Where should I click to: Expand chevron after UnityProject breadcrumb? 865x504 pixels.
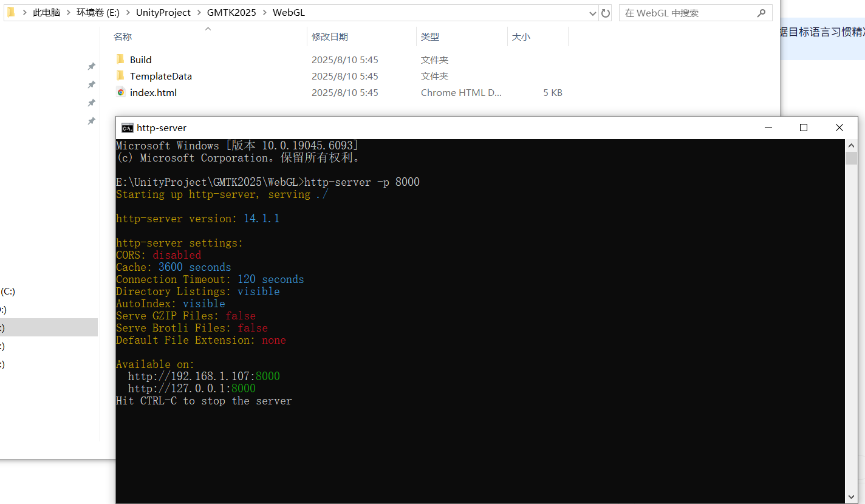click(199, 13)
